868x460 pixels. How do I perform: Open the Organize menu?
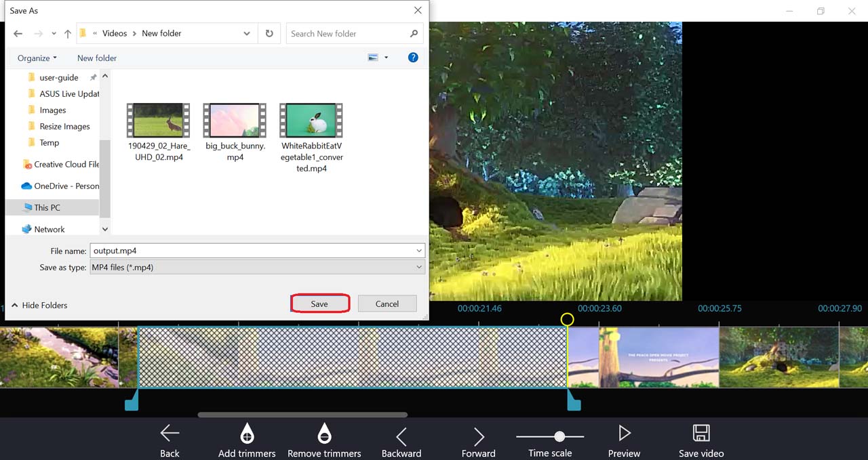37,58
